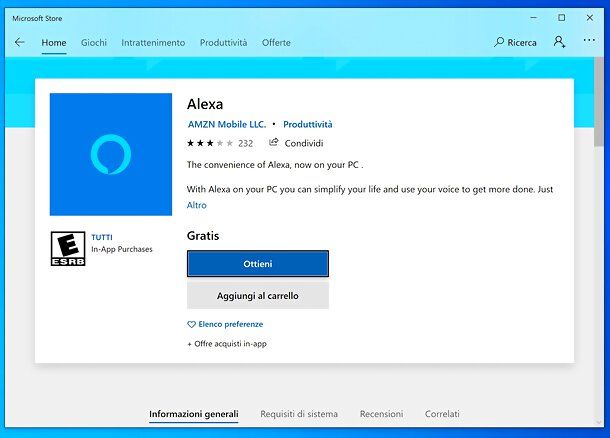Click the Alexa app title
The height and width of the screenshot is (438, 610).
pos(205,104)
